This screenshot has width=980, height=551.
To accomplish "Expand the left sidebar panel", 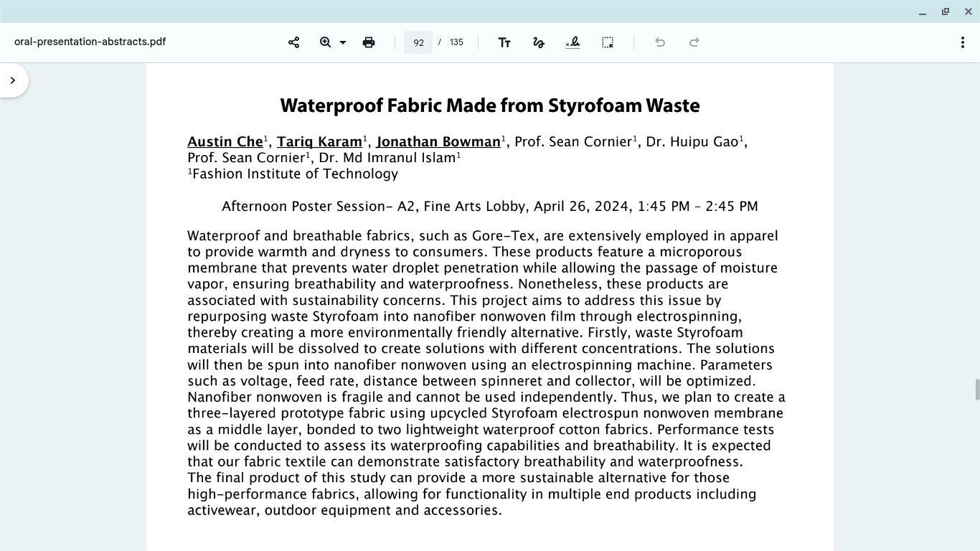I will click(x=13, y=80).
